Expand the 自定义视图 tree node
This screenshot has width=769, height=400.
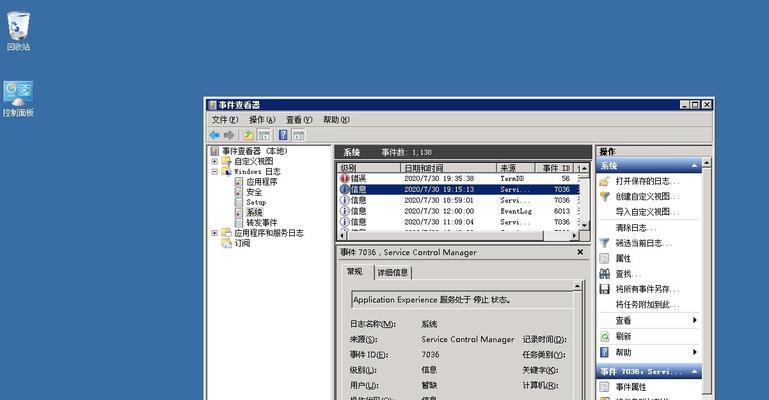pos(214,161)
